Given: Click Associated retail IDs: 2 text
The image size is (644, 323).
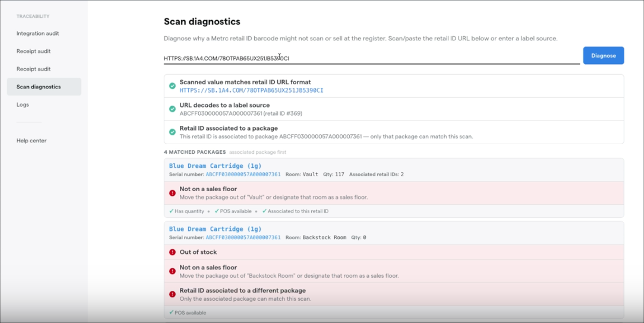Looking at the screenshot, I should (376, 175).
